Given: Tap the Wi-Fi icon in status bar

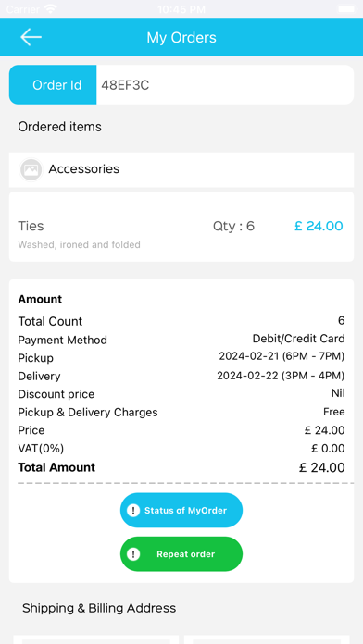Looking at the screenshot, I should coord(51,8).
